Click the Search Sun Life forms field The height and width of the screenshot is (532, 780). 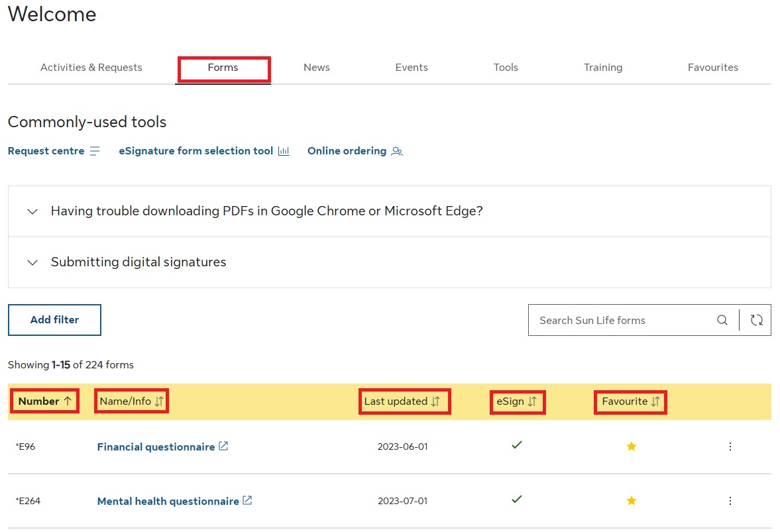(620, 320)
